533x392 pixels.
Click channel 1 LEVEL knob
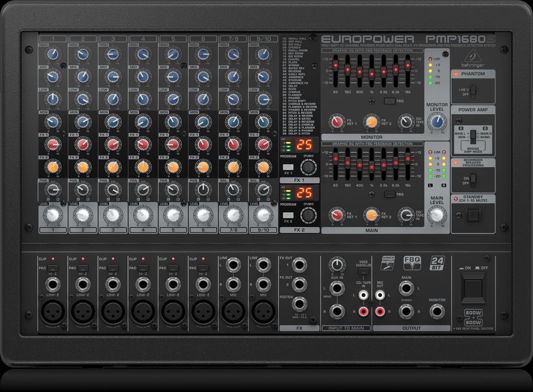(53, 215)
